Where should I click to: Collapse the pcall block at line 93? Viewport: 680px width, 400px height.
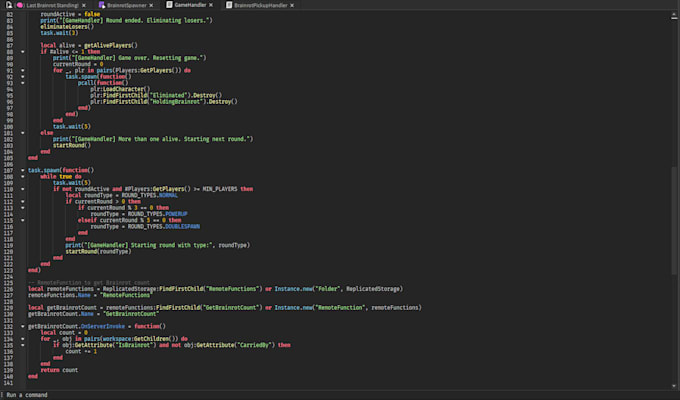click(23, 83)
